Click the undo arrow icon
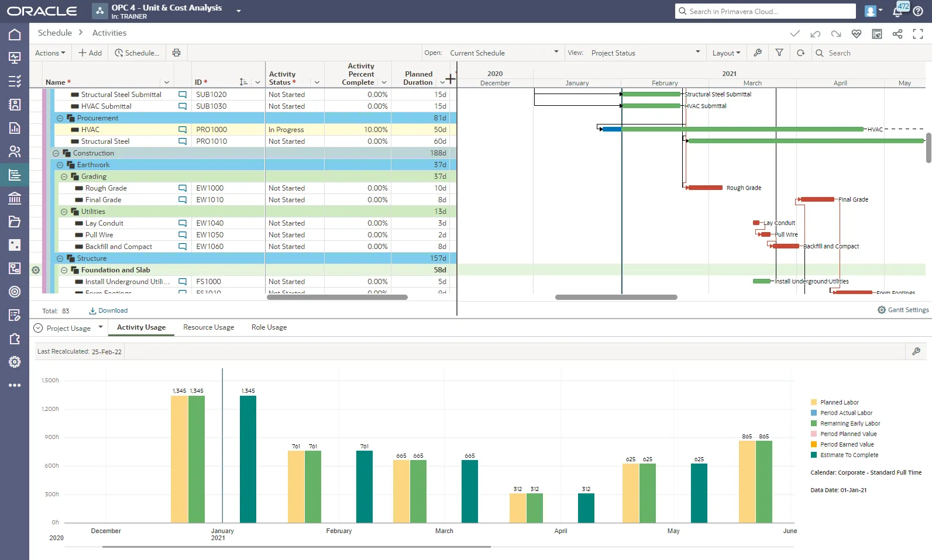Image resolution: width=932 pixels, height=560 pixels. (816, 34)
